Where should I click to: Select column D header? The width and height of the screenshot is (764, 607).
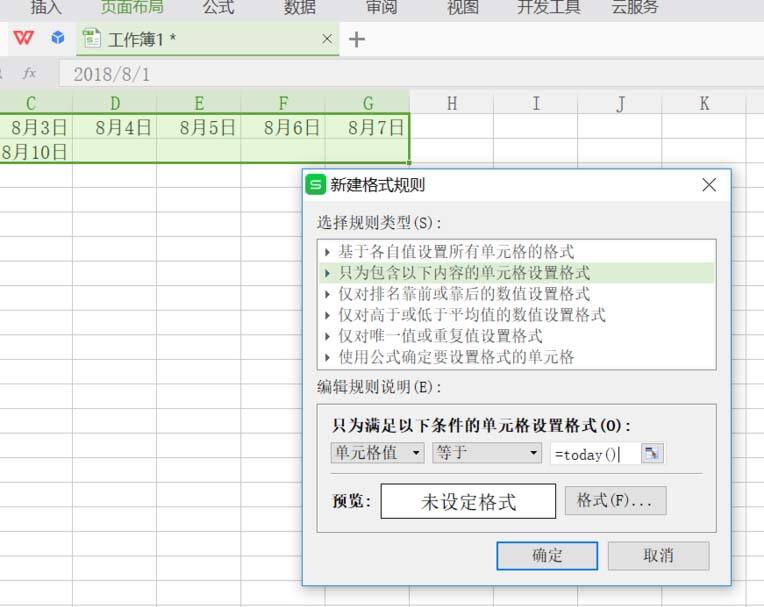point(115,103)
